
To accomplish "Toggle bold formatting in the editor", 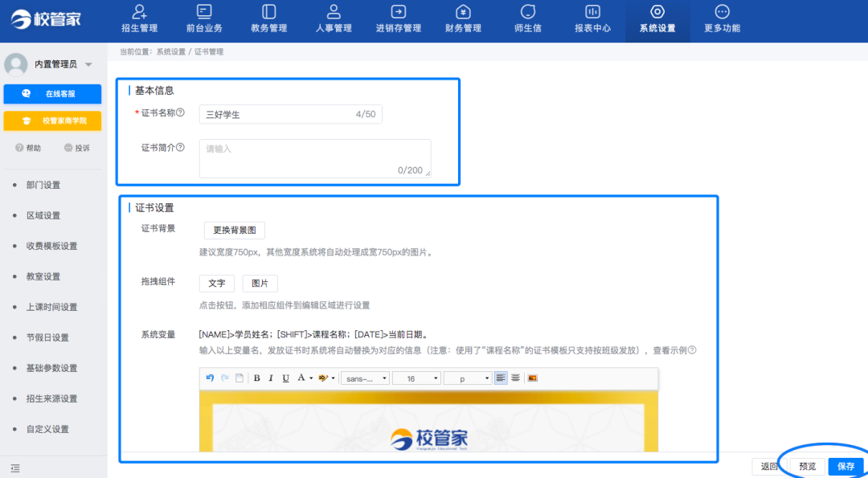I will tap(257, 378).
